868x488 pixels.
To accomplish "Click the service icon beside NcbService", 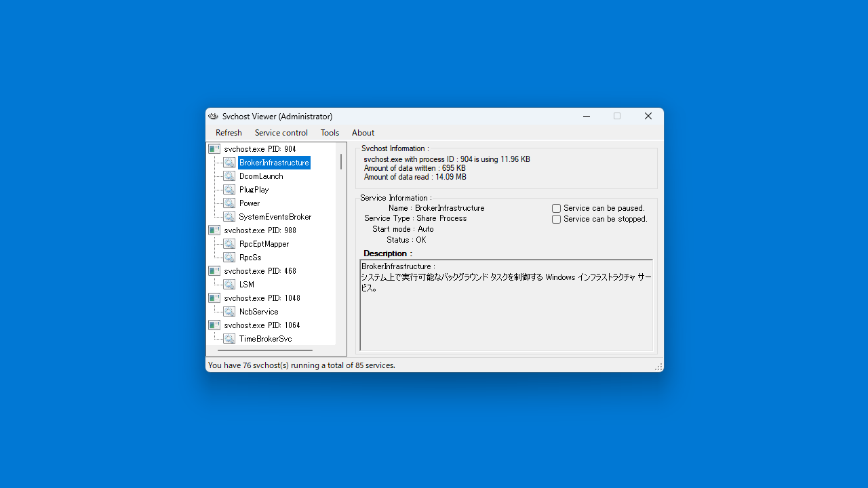I will [229, 312].
